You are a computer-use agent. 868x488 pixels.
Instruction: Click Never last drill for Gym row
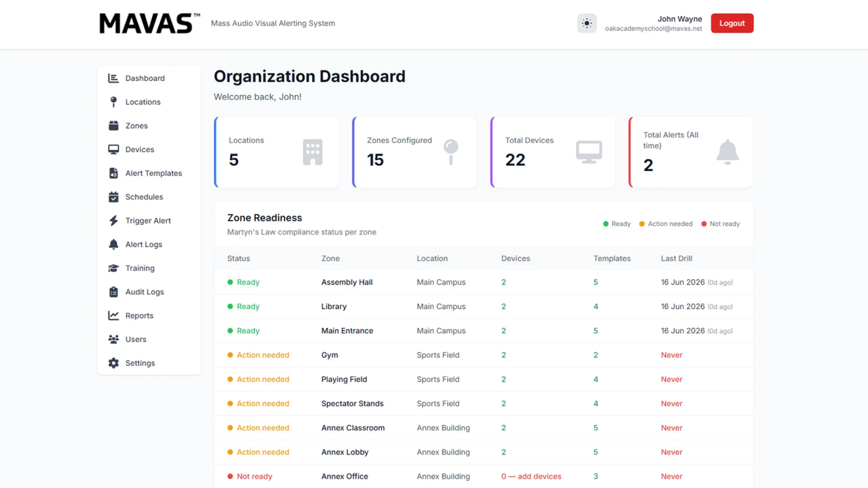[672, 355]
